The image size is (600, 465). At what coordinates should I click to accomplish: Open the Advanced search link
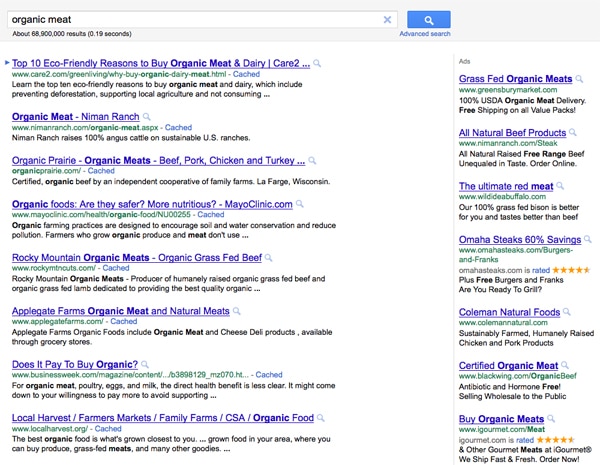pyautogui.click(x=425, y=34)
